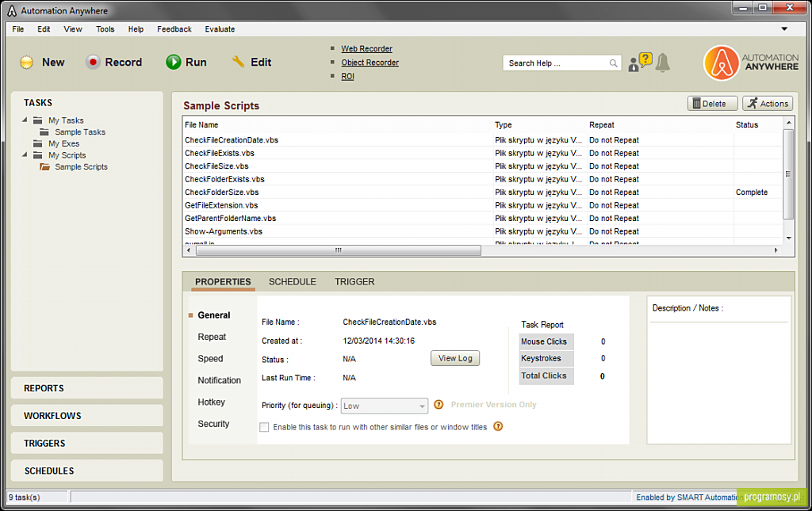Select the Speed properties section
Image resolution: width=812 pixels, height=511 pixels.
pyautogui.click(x=210, y=358)
